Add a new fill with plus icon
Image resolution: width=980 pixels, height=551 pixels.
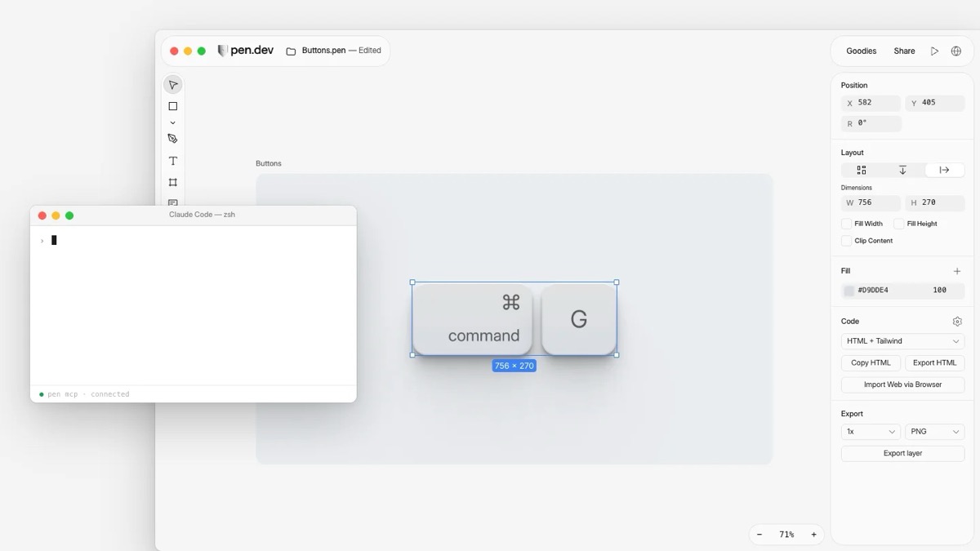[957, 271]
